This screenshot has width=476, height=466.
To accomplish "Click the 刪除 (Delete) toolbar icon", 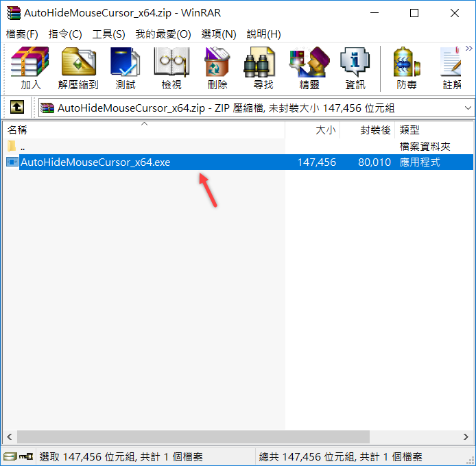I will click(217, 69).
